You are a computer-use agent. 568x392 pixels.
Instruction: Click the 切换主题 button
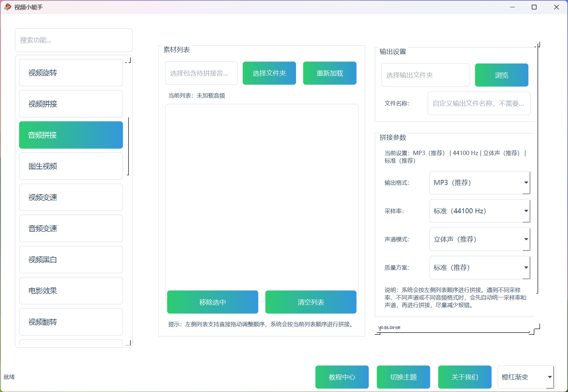[403, 377]
